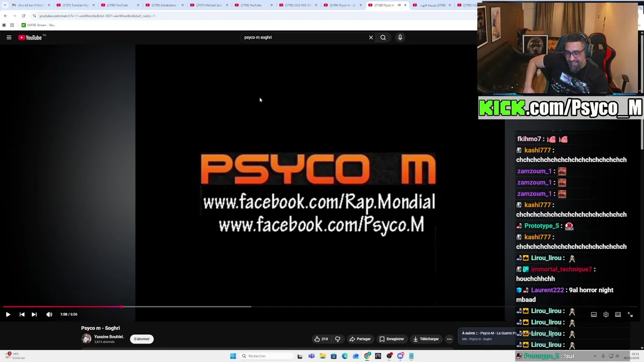This screenshot has width=644, height=362.
Task: Go back with the browser arrow
Action: click(6, 16)
